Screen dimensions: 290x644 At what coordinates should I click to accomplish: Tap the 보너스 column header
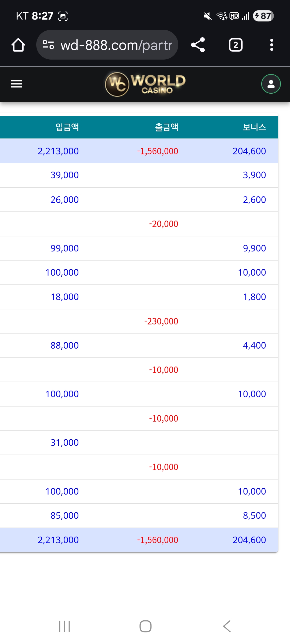254,127
